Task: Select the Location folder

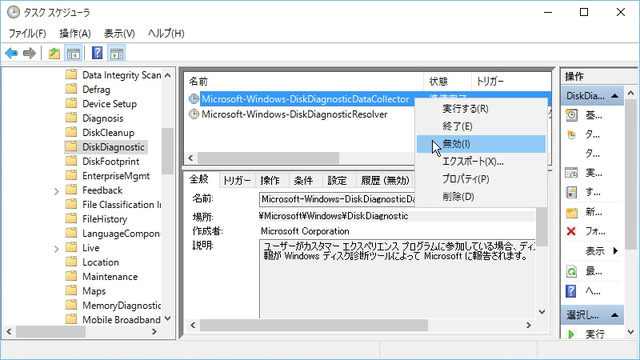Action: click(x=100, y=262)
